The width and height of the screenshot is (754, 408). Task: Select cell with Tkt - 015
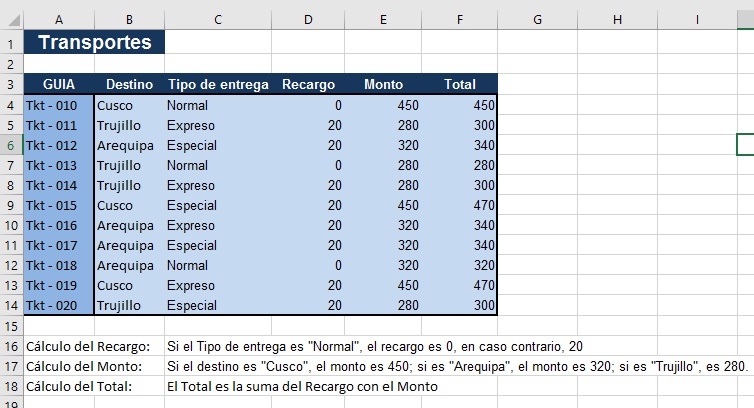pos(59,205)
